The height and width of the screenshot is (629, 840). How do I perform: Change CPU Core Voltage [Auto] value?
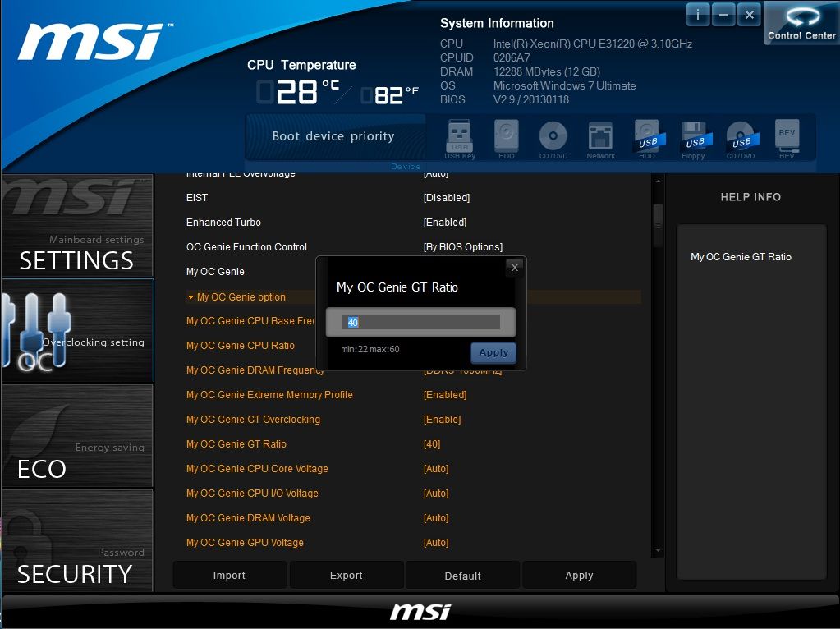tap(435, 469)
